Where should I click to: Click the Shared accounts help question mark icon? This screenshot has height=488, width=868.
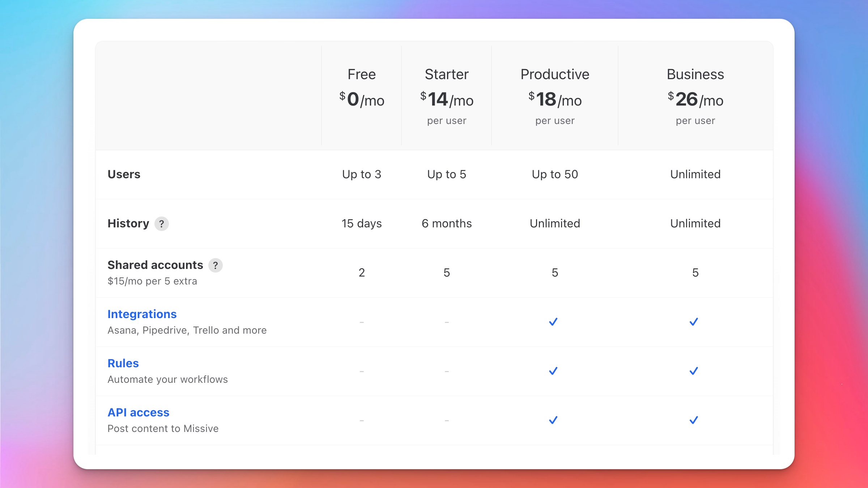(x=216, y=265)
